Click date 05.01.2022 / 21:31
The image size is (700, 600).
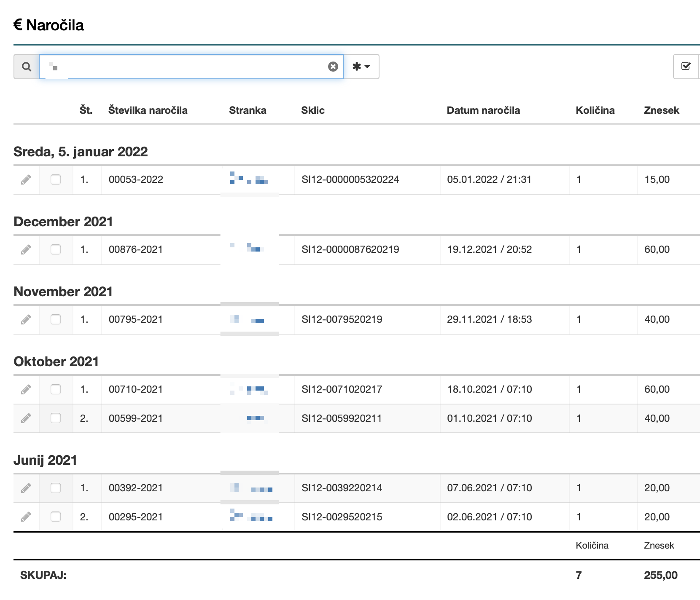[489, 179]
